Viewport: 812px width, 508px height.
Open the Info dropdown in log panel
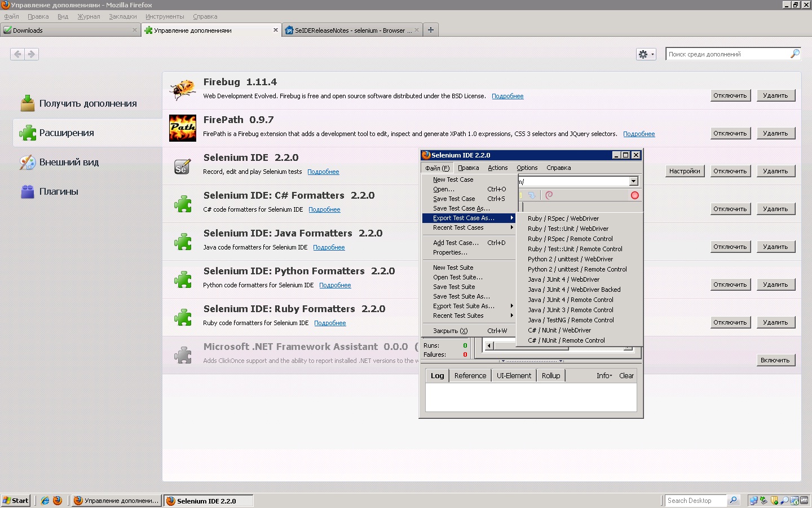[x=604, y=376]
